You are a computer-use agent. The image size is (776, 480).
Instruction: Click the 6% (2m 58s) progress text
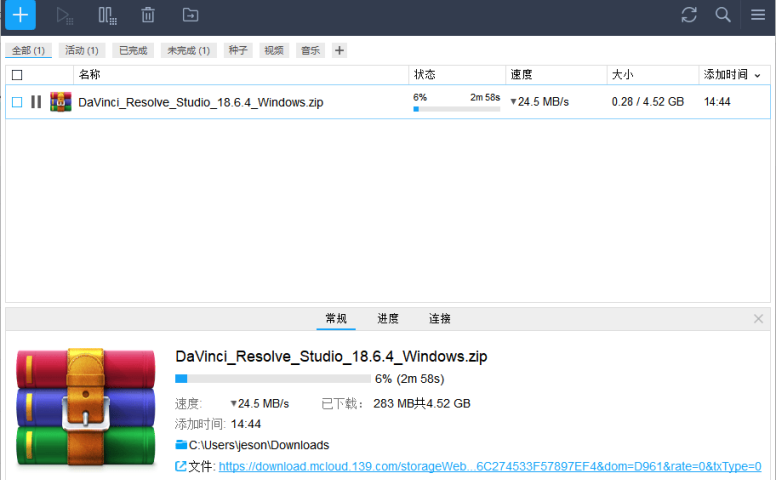click(409, 379)
